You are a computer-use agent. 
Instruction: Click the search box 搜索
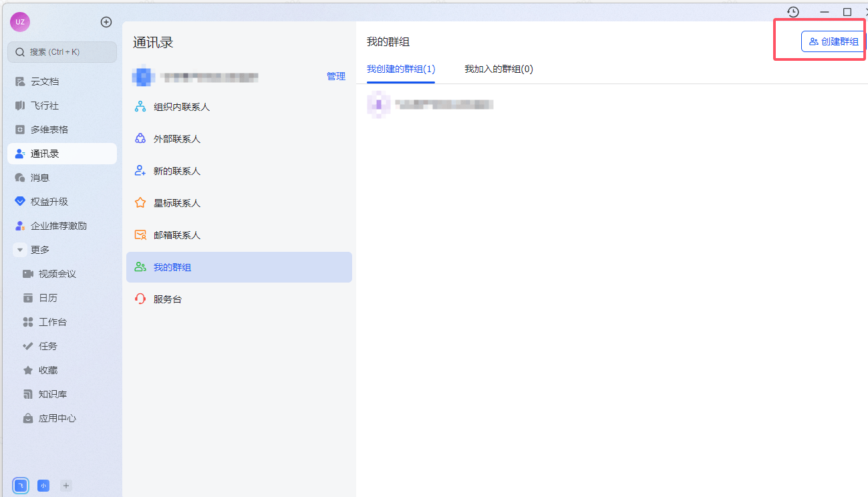click(x=62, y=52)
